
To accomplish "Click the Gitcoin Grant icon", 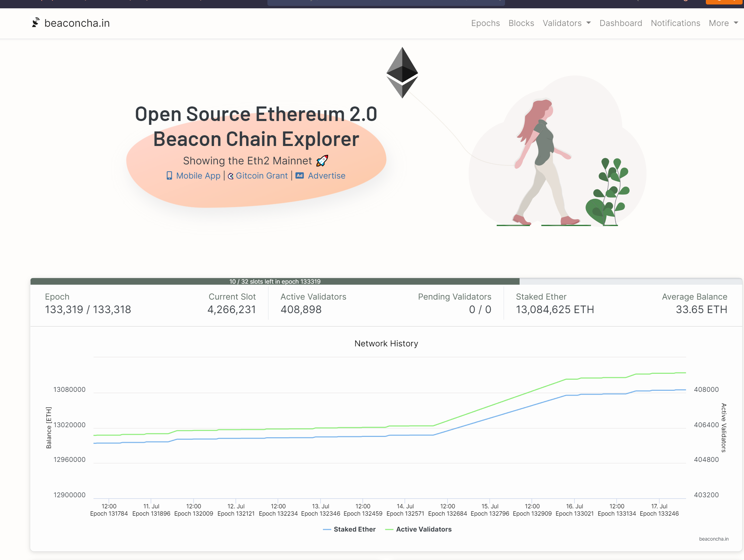I will pos(230,176).
